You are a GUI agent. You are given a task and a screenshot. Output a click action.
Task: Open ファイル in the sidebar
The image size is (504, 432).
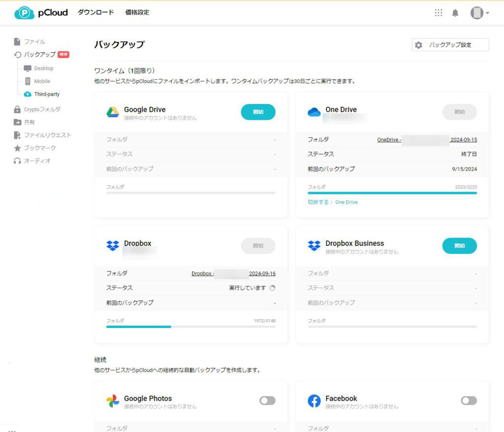[35, 41]
